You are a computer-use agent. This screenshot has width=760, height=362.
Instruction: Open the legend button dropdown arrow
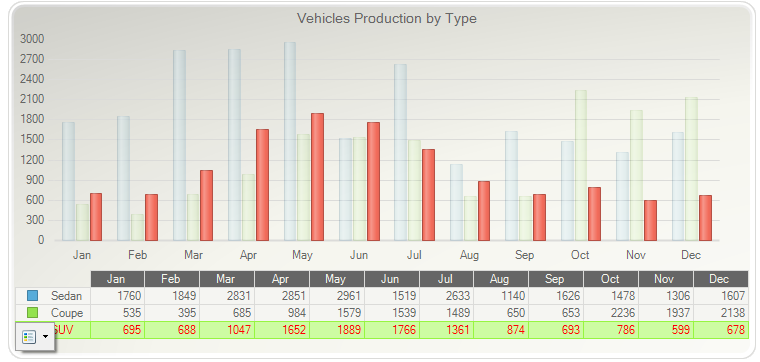(x=46, y=336)
